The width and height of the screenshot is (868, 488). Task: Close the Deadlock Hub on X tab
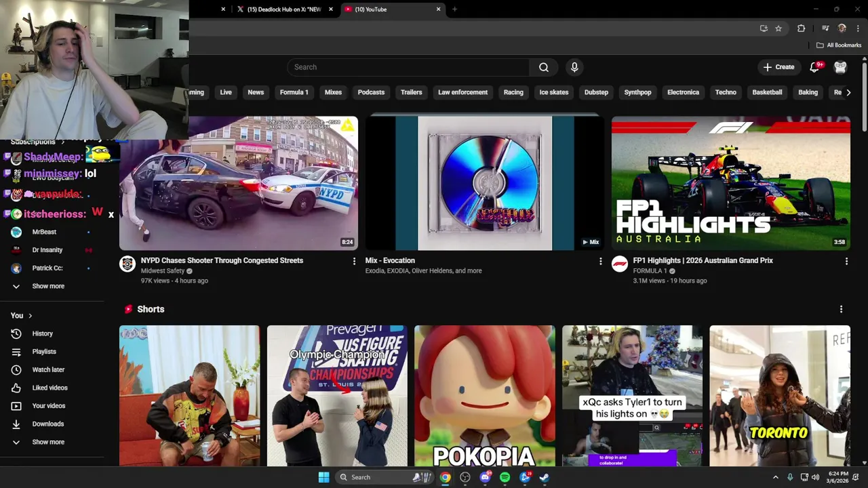point(331,9)
